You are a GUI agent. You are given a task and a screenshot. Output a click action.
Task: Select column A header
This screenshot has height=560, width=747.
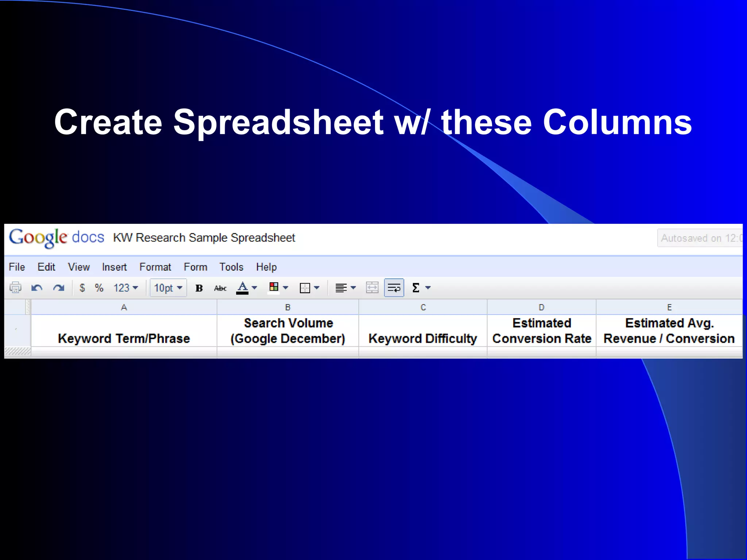(124, 307)
